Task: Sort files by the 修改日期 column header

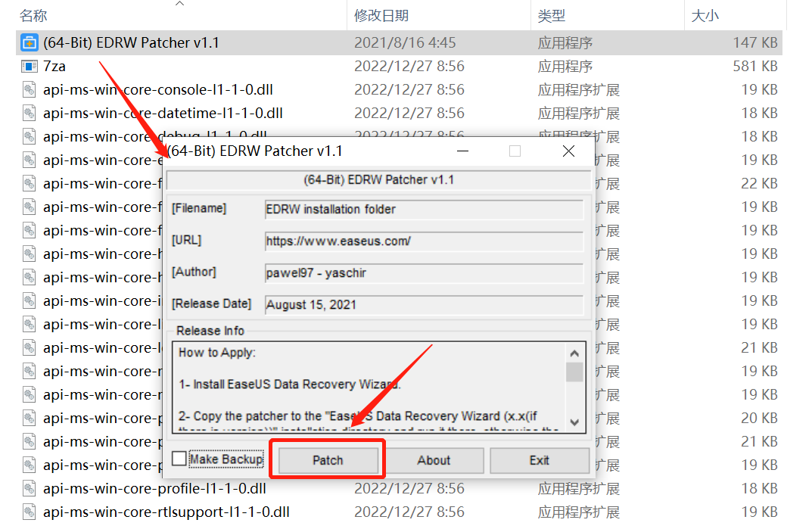Action: pos(381,16)
